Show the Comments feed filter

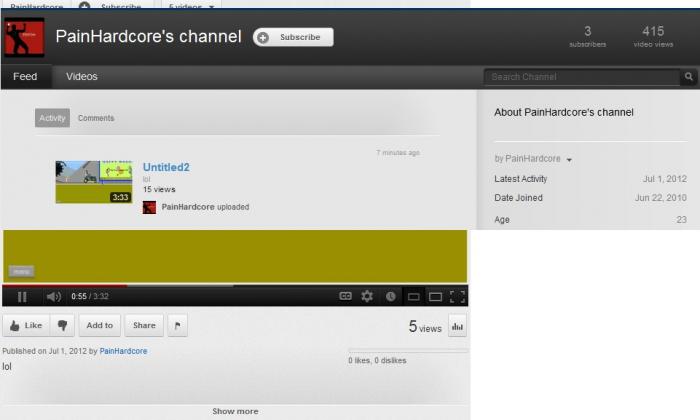[96, 118]
